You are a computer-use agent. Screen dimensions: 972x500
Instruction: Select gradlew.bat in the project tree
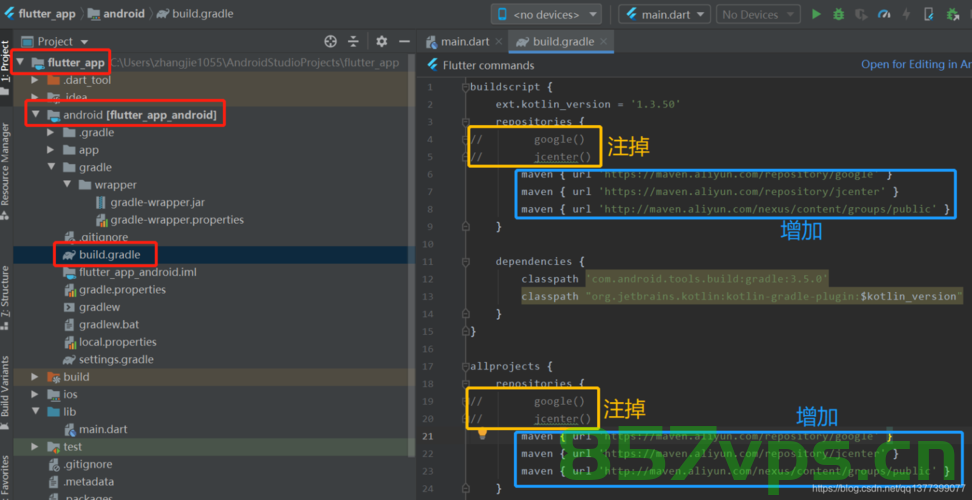point(108,325)
